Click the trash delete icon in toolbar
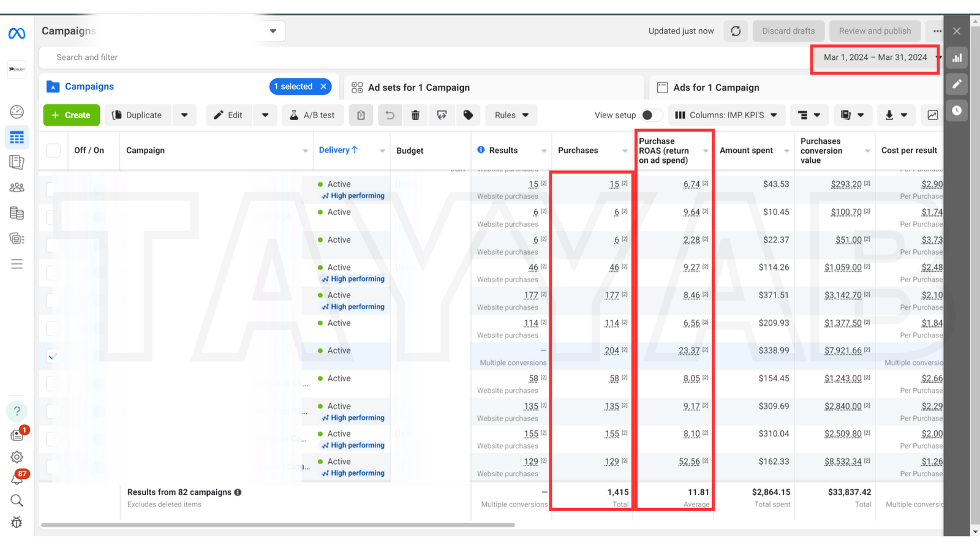 (x=415, y=115)
